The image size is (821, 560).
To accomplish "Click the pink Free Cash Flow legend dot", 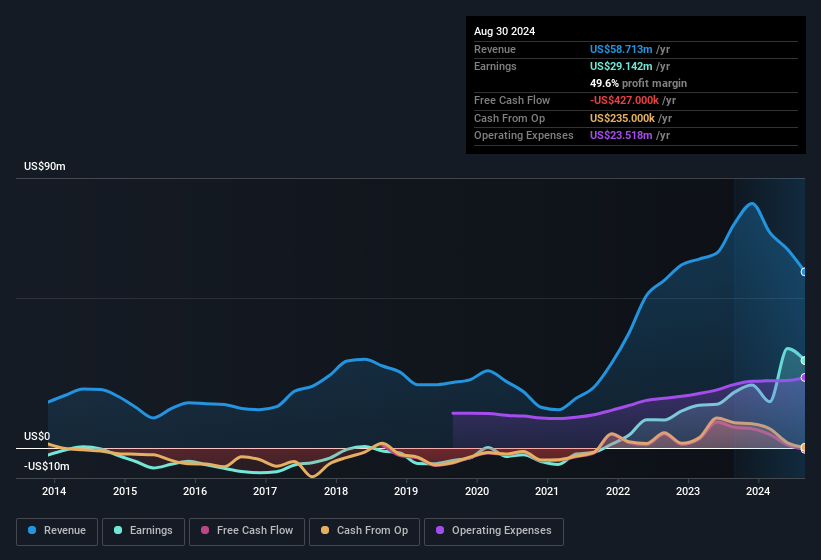I will [x=205, y=531].
